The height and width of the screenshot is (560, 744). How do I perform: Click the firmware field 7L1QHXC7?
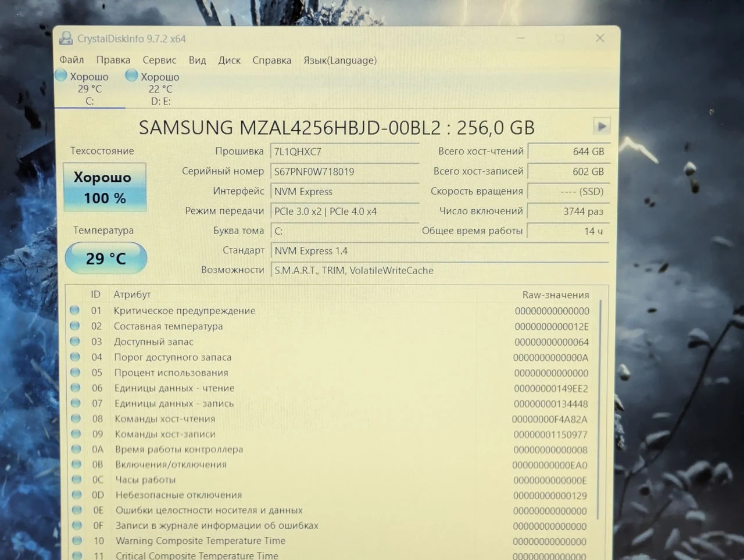pos(345,152)
